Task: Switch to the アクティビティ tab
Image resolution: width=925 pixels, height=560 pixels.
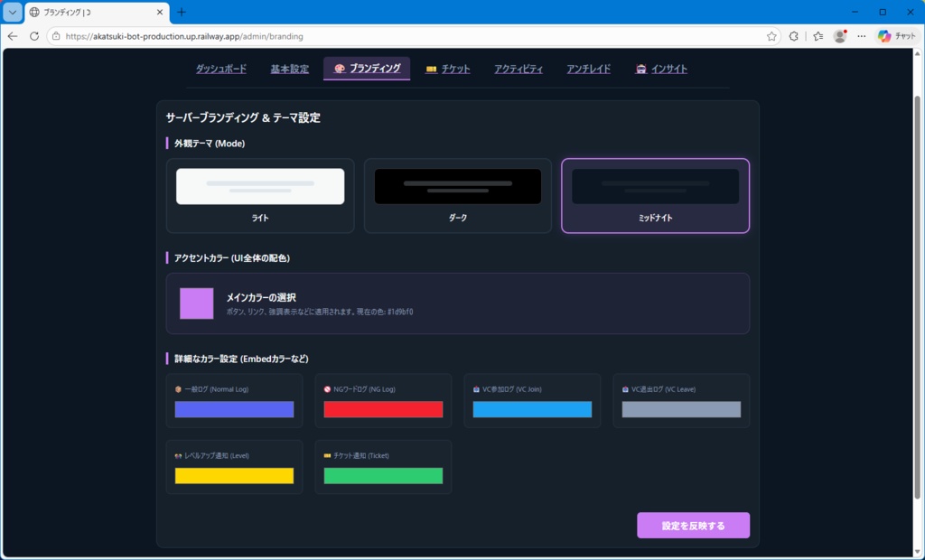Action: [x=518, y=68]
